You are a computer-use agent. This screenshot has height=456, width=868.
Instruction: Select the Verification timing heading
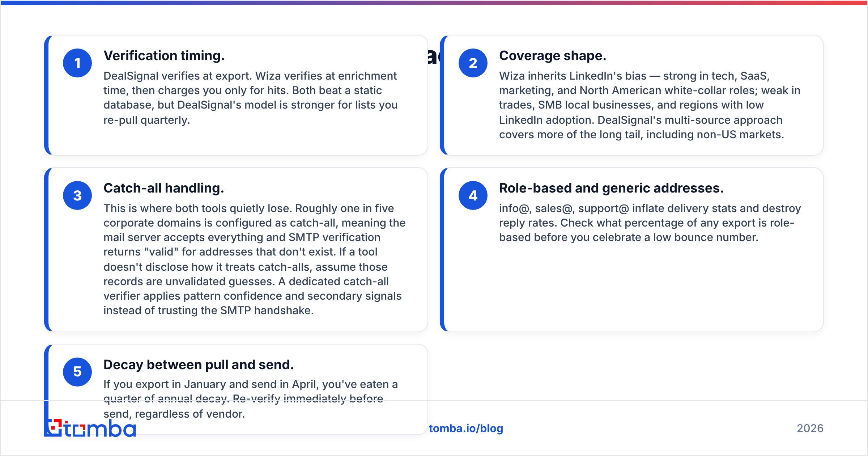164,56
